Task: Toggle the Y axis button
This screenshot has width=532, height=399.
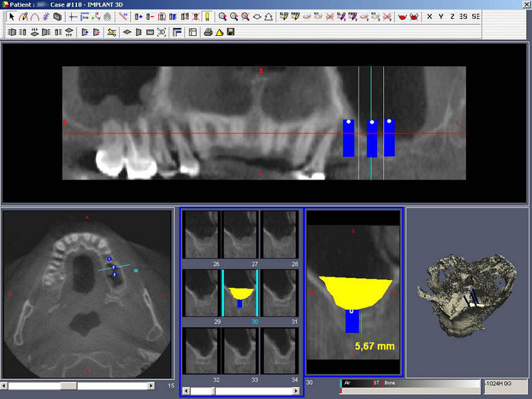Action: pos(441,16)
